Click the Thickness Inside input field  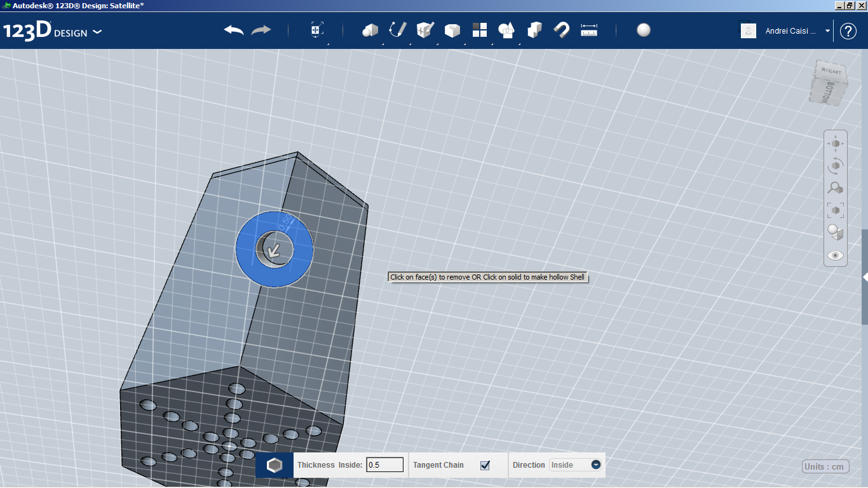point(385,465)
